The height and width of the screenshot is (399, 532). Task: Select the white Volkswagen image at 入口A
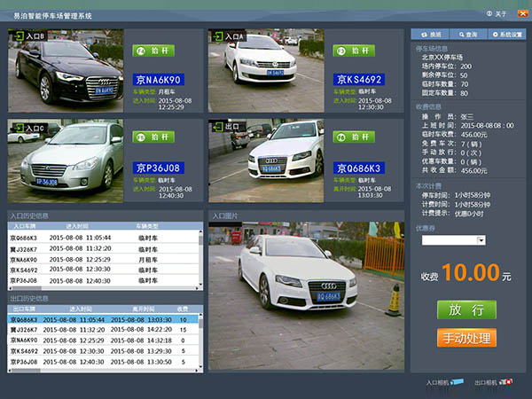(266, 71)
